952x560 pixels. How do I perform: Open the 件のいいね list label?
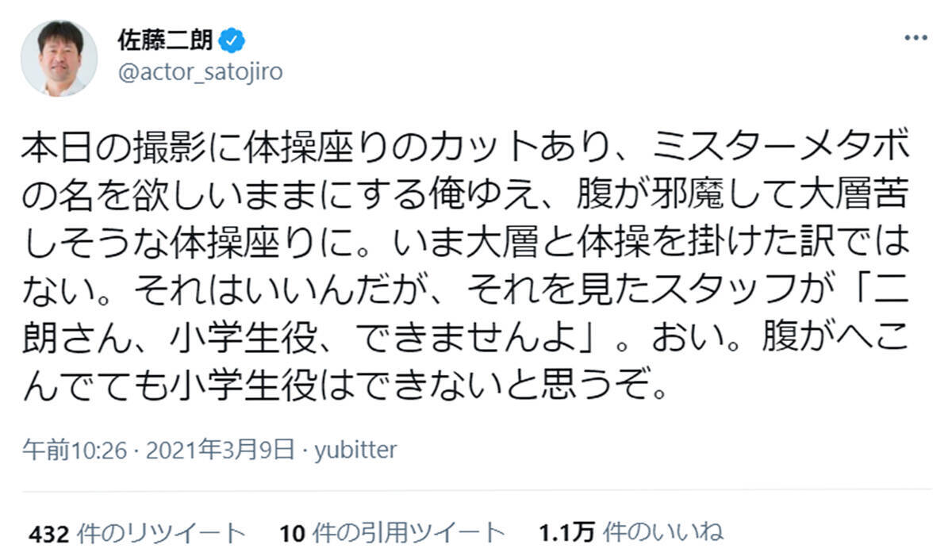click(x=664, y=532)
